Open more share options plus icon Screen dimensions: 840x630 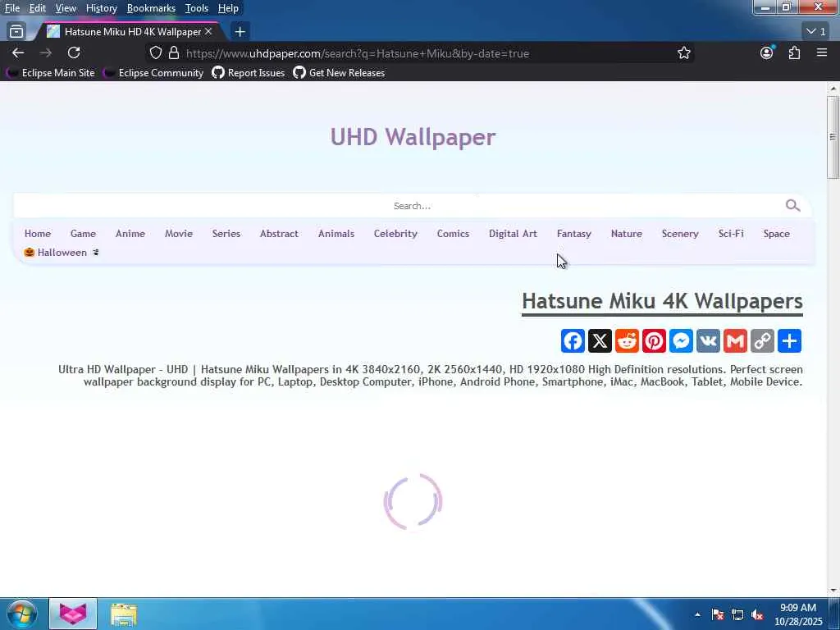[x=789, y=341]
